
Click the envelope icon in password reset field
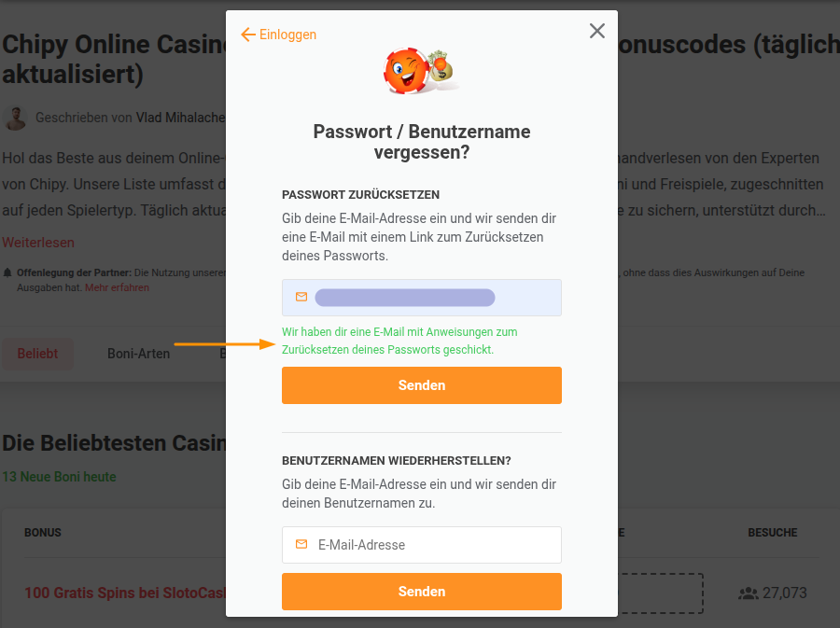pos(301,297)
